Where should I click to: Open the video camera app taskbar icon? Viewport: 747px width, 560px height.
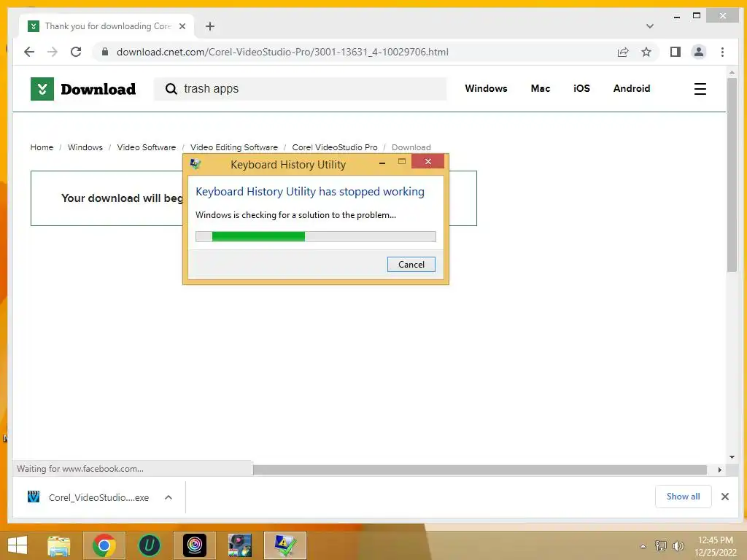239,545
